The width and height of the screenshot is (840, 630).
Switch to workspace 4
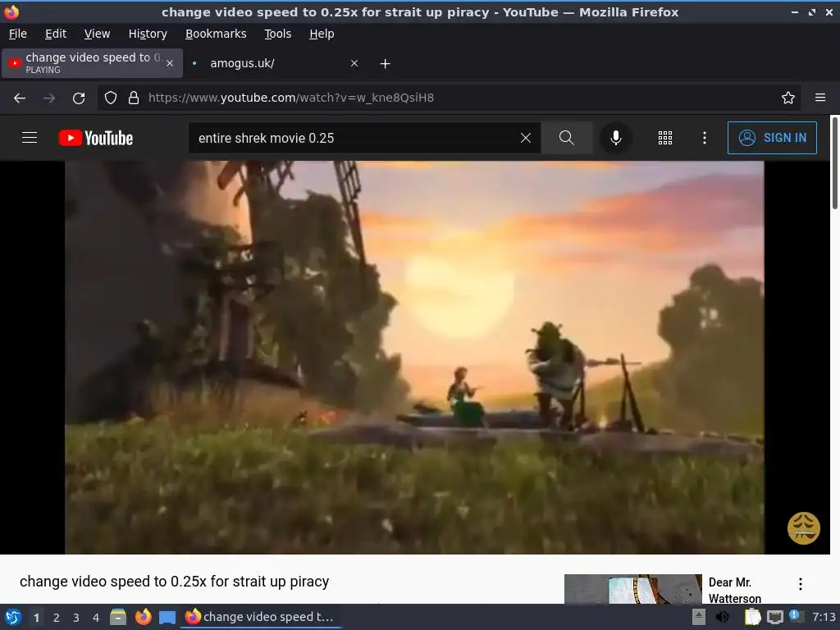click(96, 618)
